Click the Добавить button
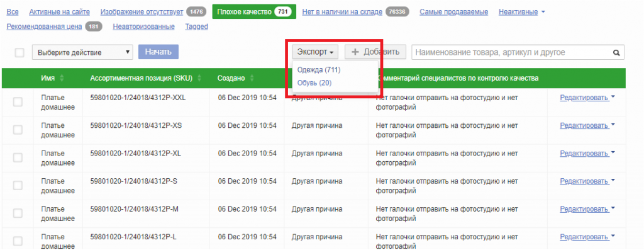The image size is (644, 250). coord(375,52)
